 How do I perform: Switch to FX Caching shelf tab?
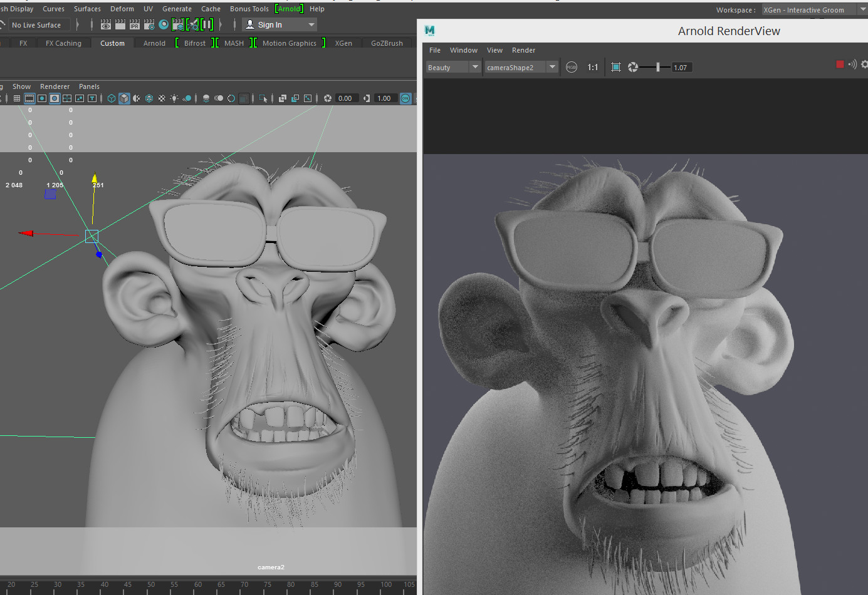pyautogui.click(x=63, y=43)
